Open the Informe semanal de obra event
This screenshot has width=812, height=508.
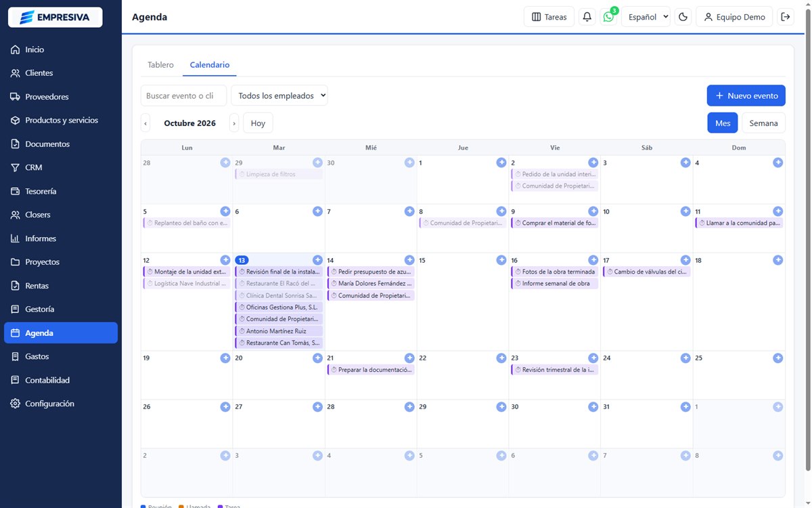[555, 284]
